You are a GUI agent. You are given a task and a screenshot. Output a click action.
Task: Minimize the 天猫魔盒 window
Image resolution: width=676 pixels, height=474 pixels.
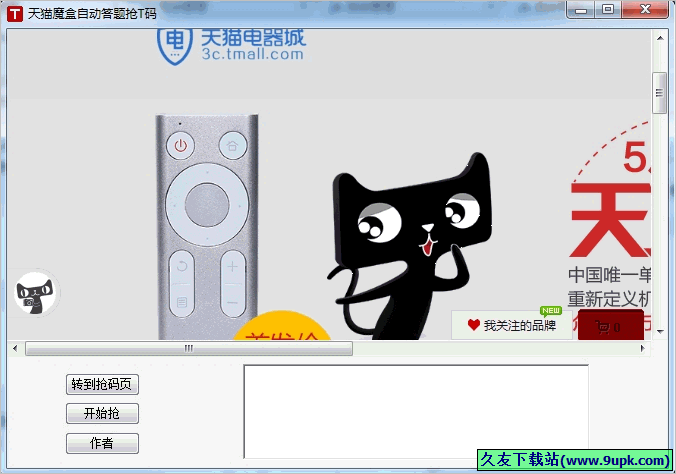[x=581, y=10]
